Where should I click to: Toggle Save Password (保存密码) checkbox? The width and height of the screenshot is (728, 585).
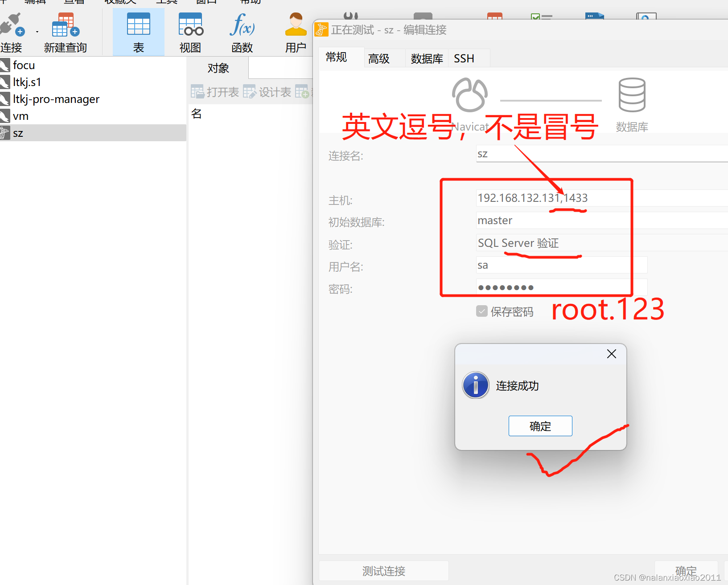point(482,311)
